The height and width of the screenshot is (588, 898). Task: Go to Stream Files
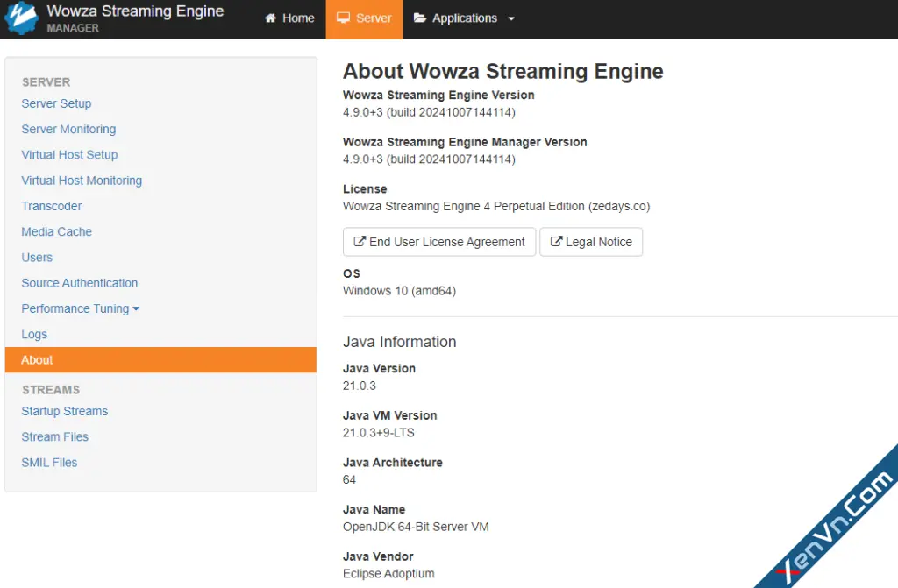(55, 437)
